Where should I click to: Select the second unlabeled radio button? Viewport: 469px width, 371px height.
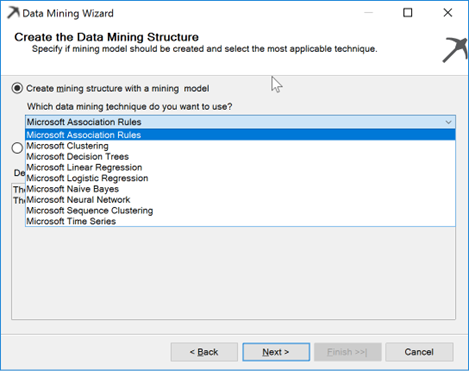click(17, 148)
